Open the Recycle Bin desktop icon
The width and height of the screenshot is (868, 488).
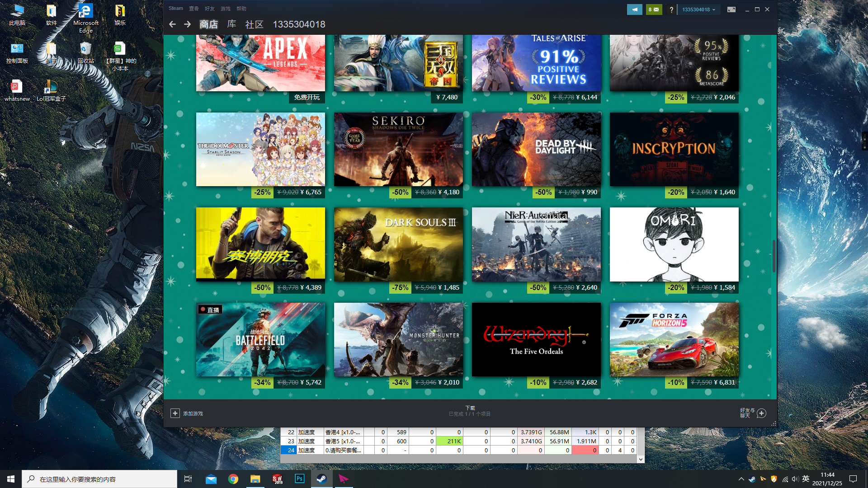point(85,53)
